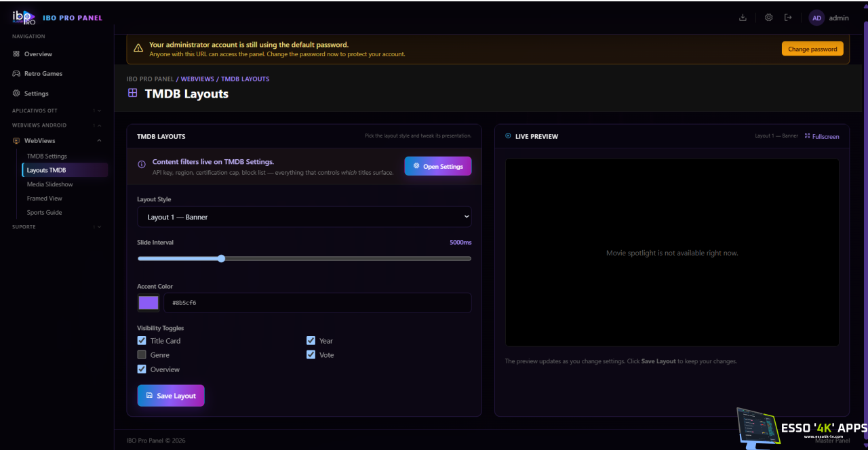
Task: Collapse the WebViews submenu chevron
Action: (x=99, y=141)
